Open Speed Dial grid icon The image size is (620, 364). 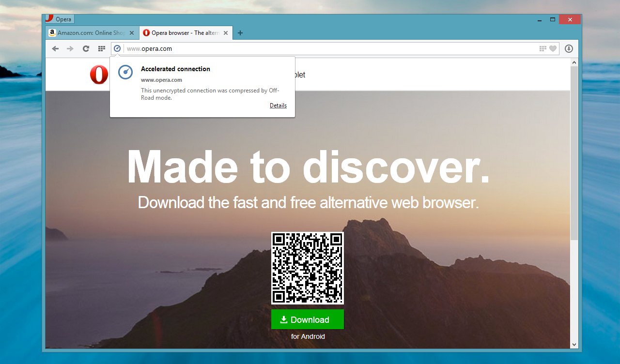click(x=102, y=48)
